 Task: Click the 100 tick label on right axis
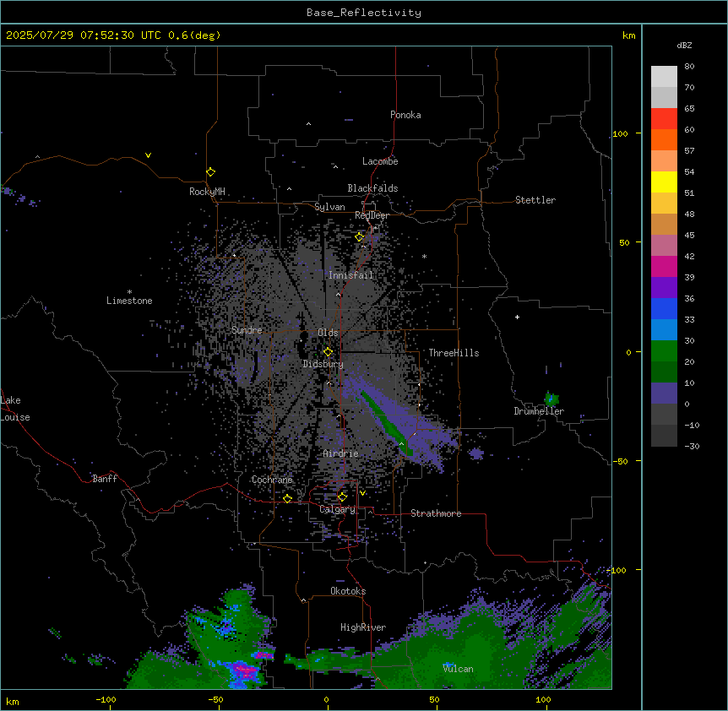(x=620, y=133)
